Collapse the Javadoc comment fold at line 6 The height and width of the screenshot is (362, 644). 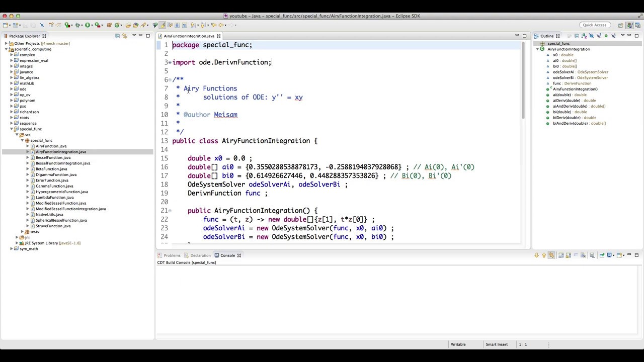(170, 79)
